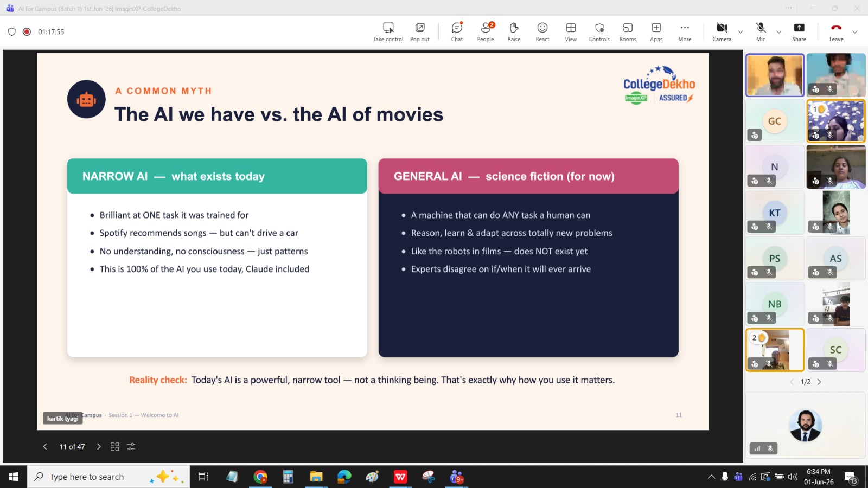Click the NARROW AI slide header
Viewport: 868px width, 488px height.
[217, 176]
